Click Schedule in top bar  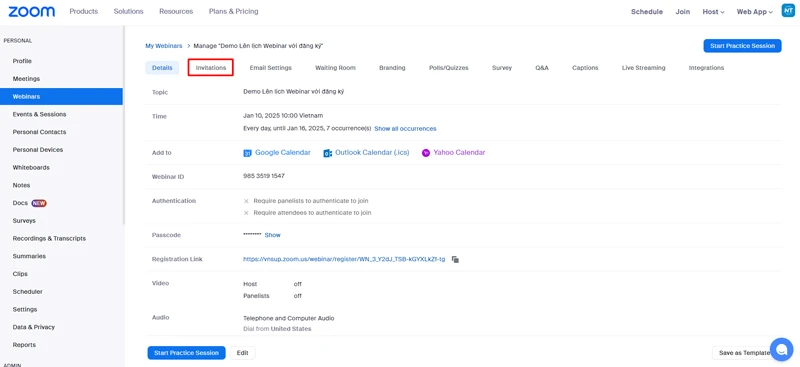point(646,12)
